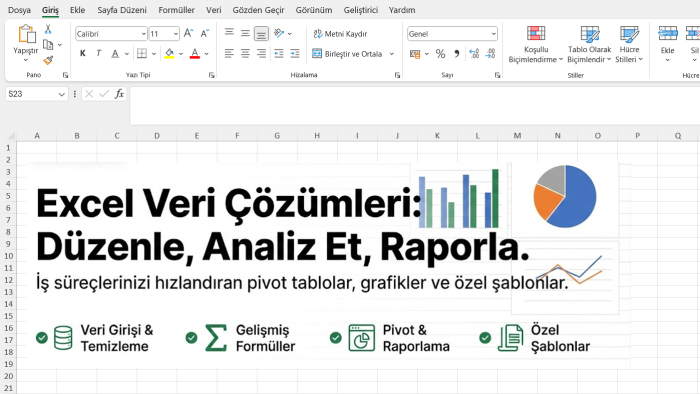Open Koşullu Biçimlendirme menu
This screenshot has height=394, width=700.
pyautogui.click(x=536, y=45)
